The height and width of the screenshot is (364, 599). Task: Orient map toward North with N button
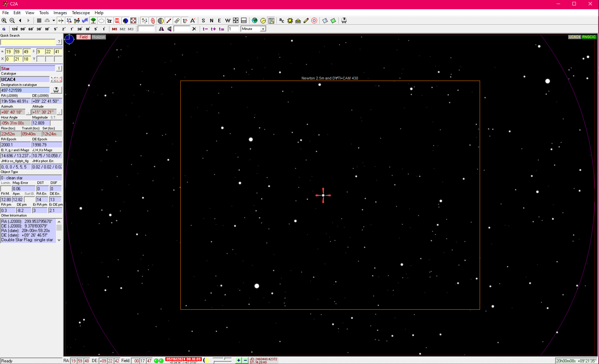[211, 21]
